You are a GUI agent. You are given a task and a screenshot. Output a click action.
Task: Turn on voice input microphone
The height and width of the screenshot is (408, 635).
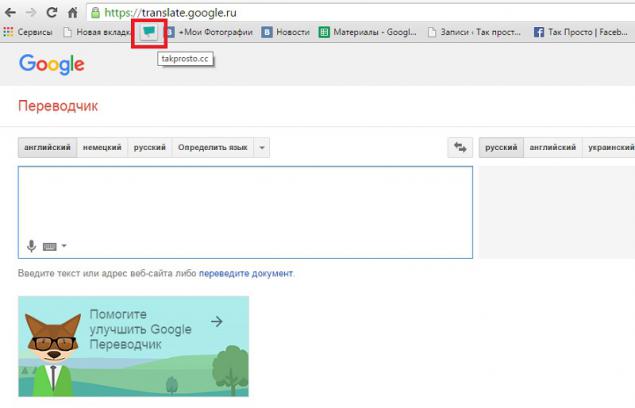click(x=31, y=246)
